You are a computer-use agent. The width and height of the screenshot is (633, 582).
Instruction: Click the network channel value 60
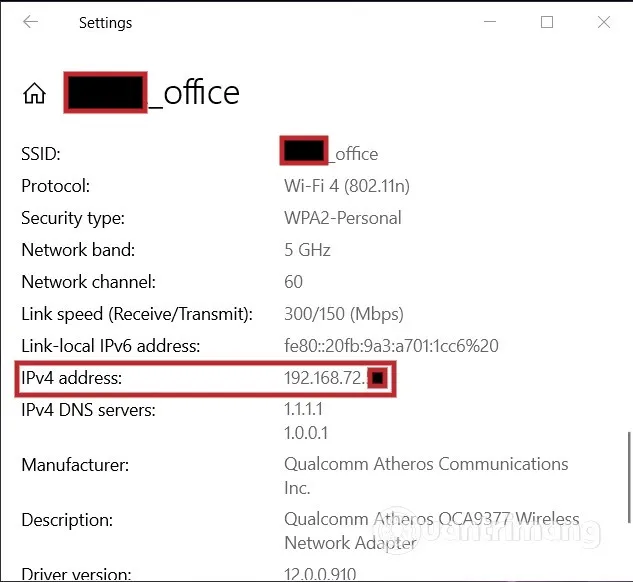[294, 282]
